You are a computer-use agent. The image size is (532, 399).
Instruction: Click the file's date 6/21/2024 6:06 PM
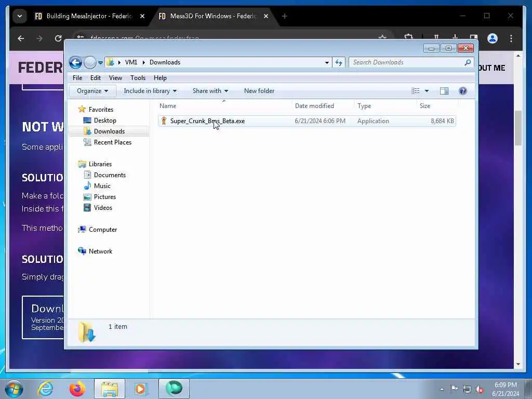tap(320, 121)
